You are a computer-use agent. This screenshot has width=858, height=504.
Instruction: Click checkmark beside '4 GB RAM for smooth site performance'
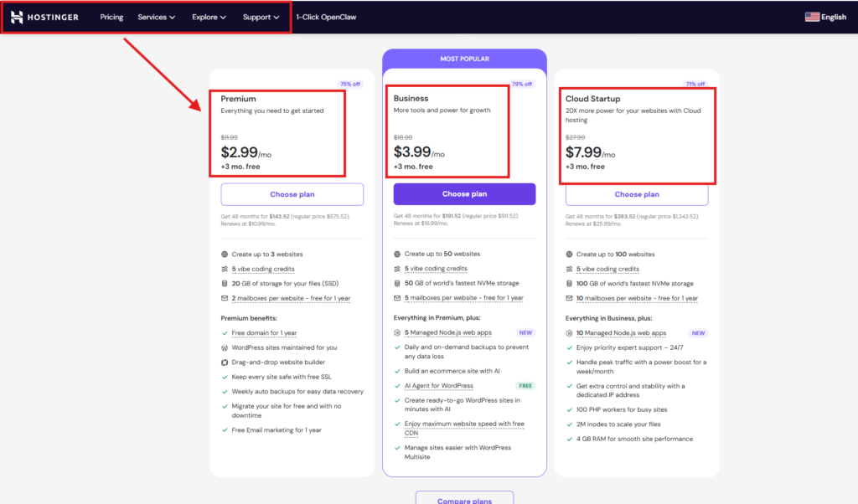click(569, 439)
